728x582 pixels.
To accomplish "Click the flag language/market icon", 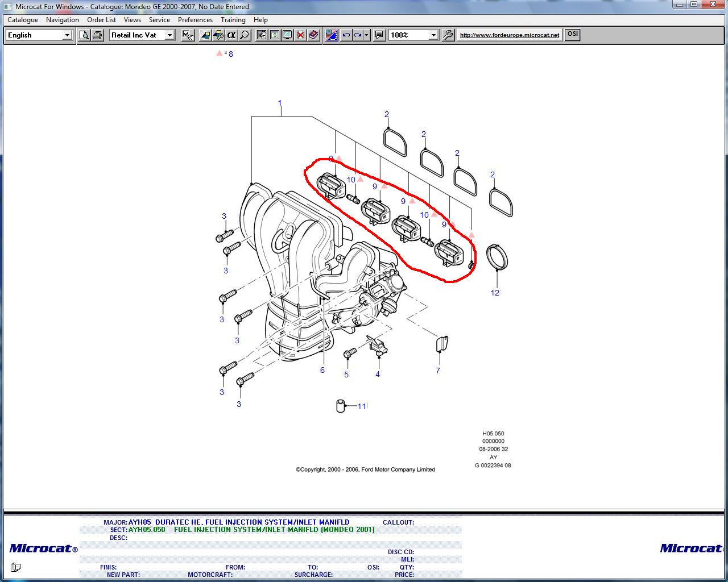I will coord(332,35).
